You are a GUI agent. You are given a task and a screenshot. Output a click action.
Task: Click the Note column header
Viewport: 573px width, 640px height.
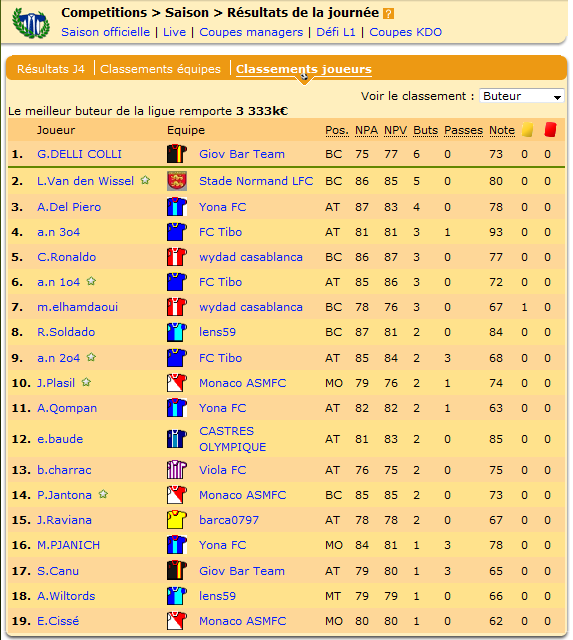[x=502, y=130]
